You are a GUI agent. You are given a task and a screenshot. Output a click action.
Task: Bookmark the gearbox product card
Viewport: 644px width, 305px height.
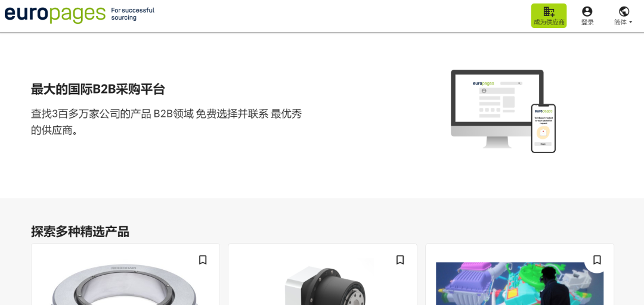[400, 260]
